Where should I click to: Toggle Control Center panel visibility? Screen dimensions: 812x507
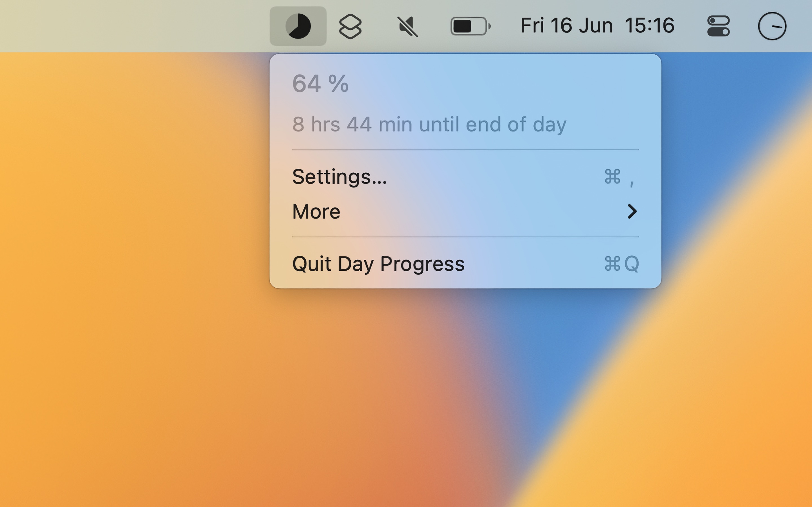tap(718, 26)
